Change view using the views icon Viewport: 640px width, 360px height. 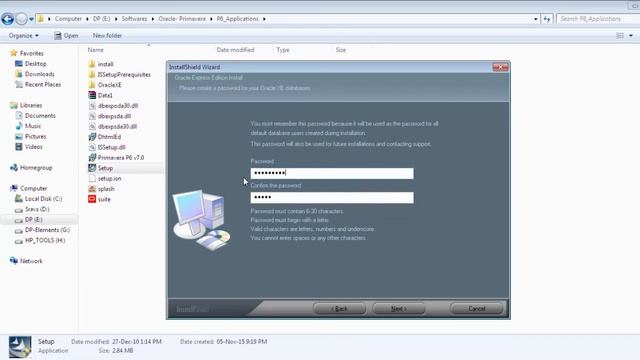coord(620,36)
